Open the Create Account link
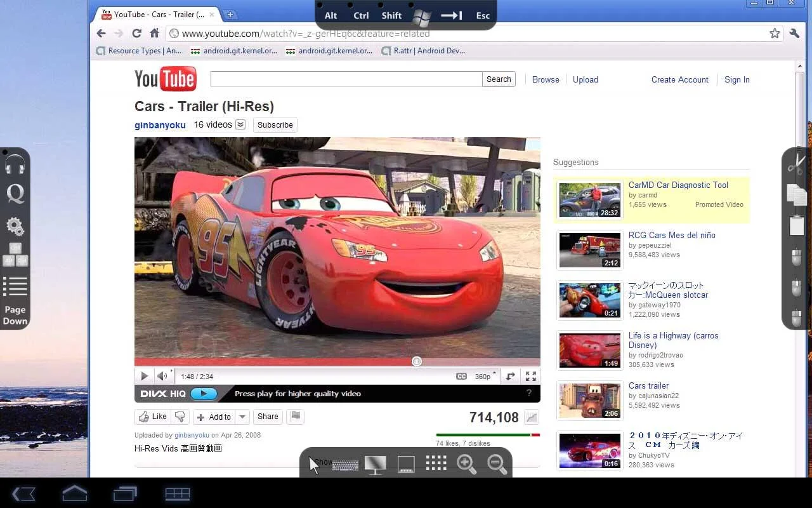The height and width of the screenshot is (508, 812). pyautogui.click(x=680, y=79)
